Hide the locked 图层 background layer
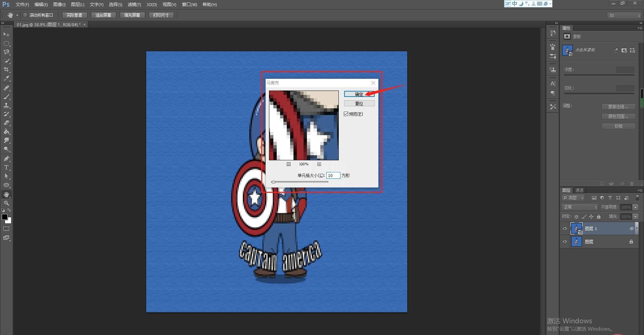 [x=565, y=242]
